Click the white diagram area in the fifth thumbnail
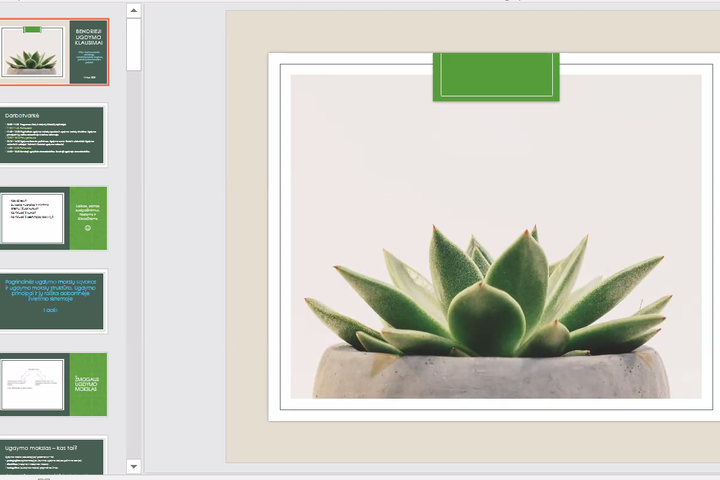This screenshot has height=480, width=720. (33, 384)
